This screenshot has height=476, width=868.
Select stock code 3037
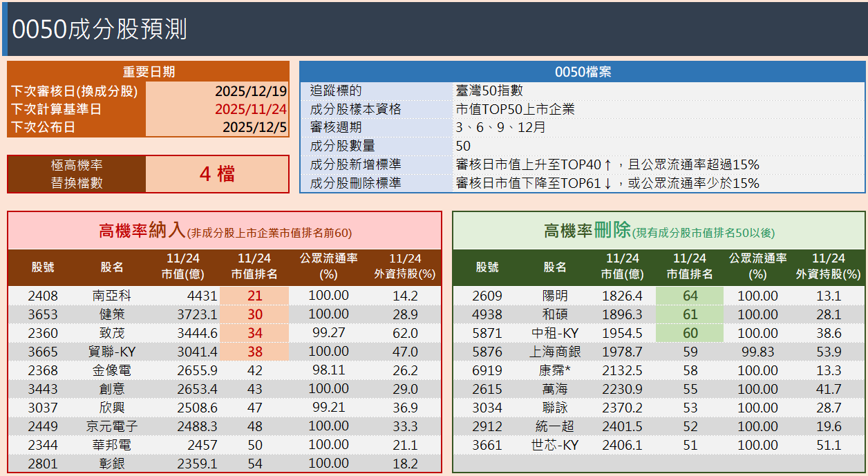(x=43, y=408)
